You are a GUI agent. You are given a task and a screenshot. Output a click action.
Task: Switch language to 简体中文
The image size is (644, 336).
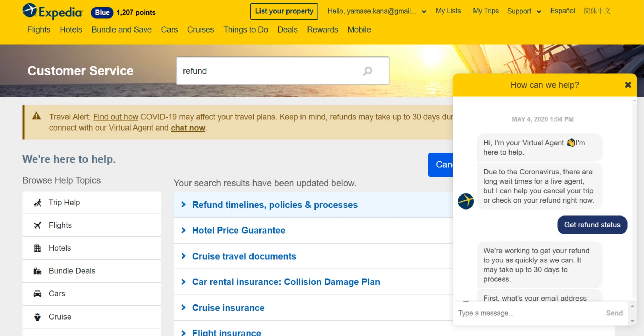click(597, 11)
